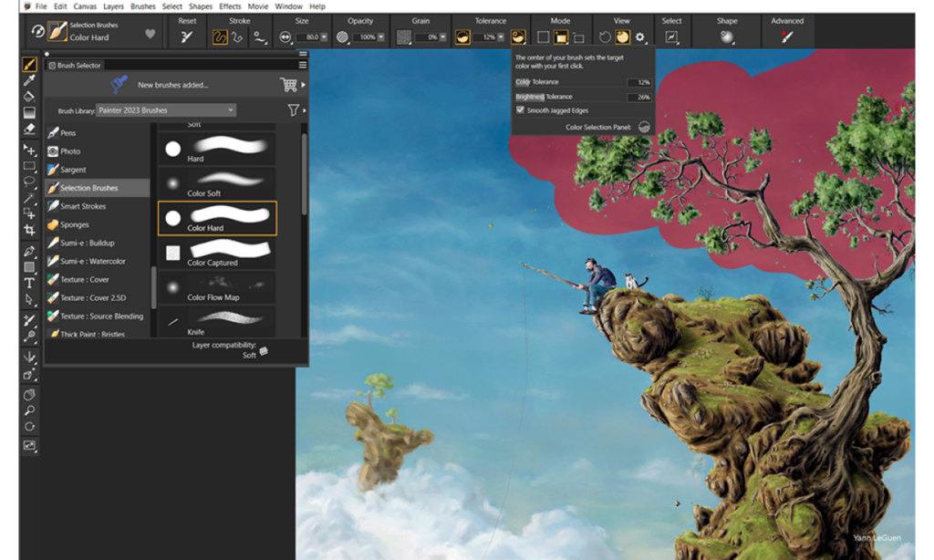
Task: Click the Reset brush tool icon
Action: pyautogui.click(x=186, y=36)
